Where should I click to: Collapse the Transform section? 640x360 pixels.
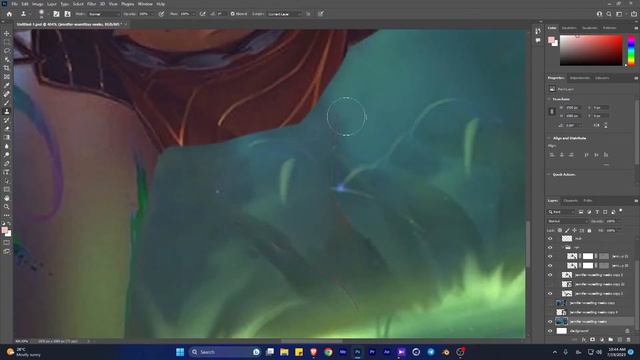pyautogui.click(x=549, y=99)
